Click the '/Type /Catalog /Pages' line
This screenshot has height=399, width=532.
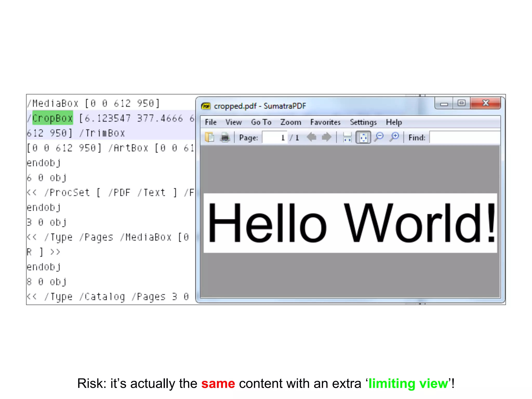108,296
